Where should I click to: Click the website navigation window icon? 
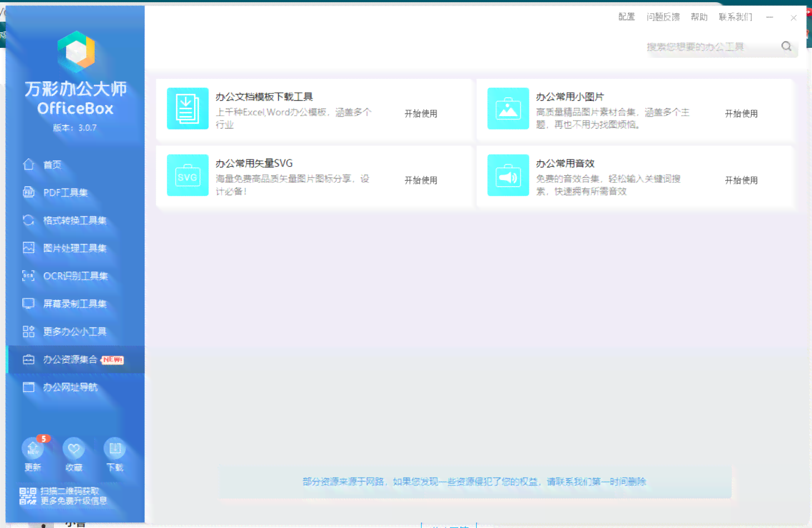pyautogui.click(x=28, y=387)
